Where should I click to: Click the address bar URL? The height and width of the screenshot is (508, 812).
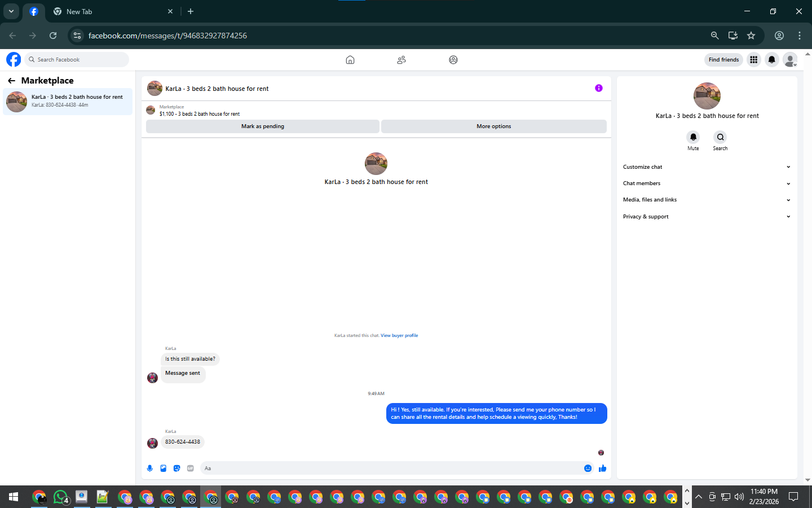[x=167, y=36]
